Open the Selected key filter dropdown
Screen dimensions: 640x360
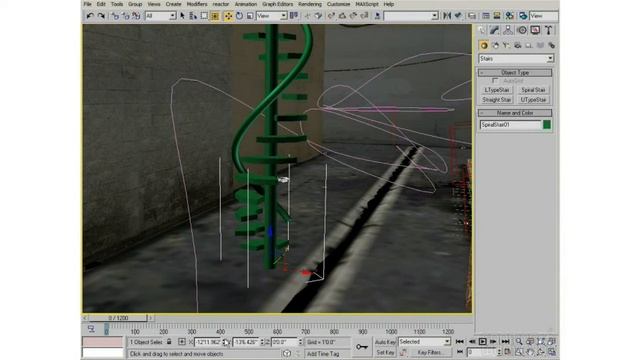coord(424,342)
